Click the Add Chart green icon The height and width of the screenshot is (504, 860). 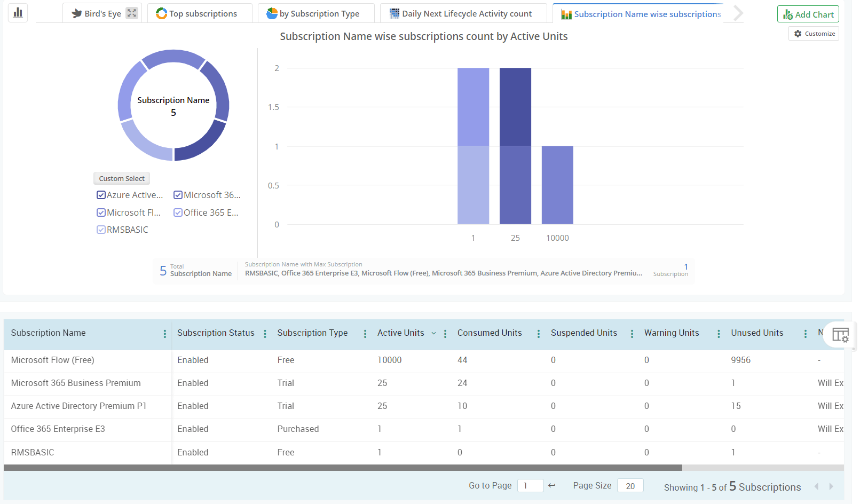tap(788, 14)
